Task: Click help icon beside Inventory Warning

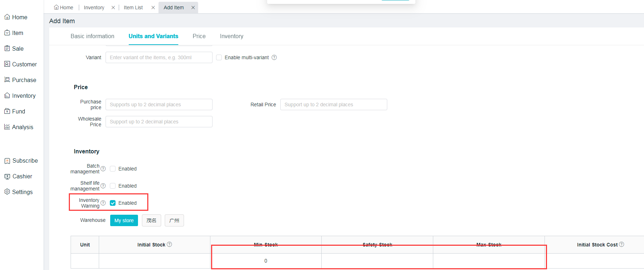Action: [x=103, y=203]
